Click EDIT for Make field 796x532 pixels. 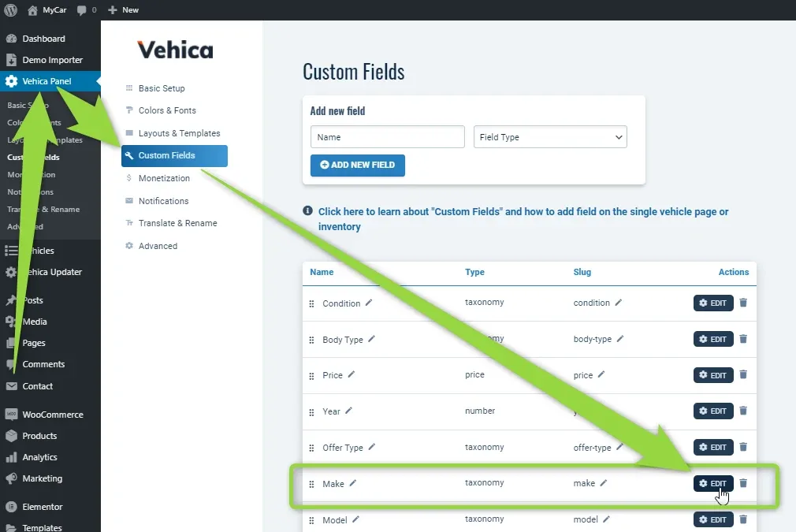[x=713, y=483]
